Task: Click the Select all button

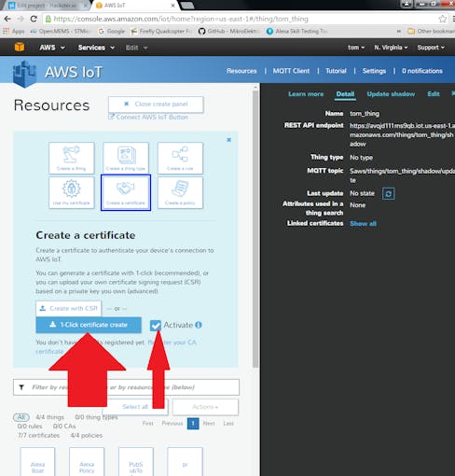Action: pos(135,407)
